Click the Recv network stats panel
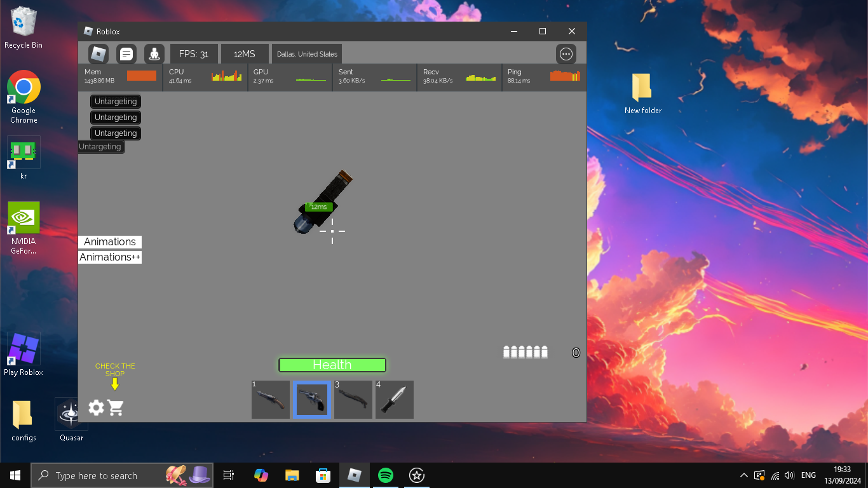Screen dimensions: 868x488 459,77
